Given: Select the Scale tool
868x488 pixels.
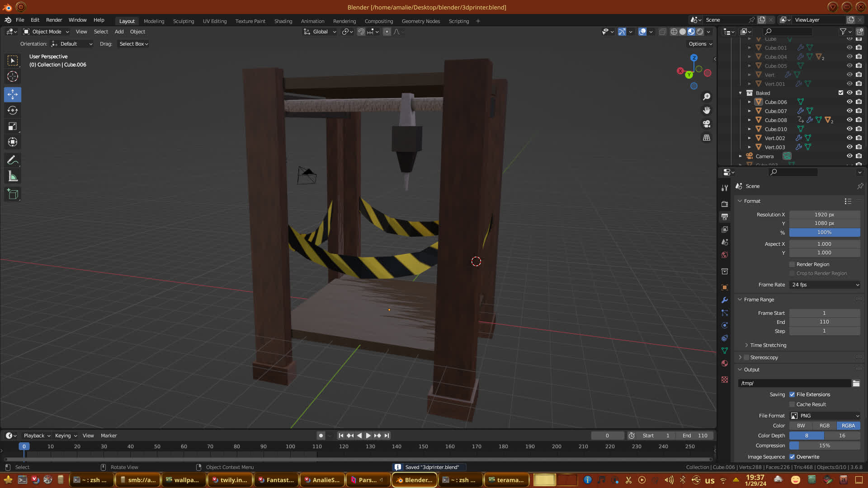Looking at the screenshot, I should point(13,127).
